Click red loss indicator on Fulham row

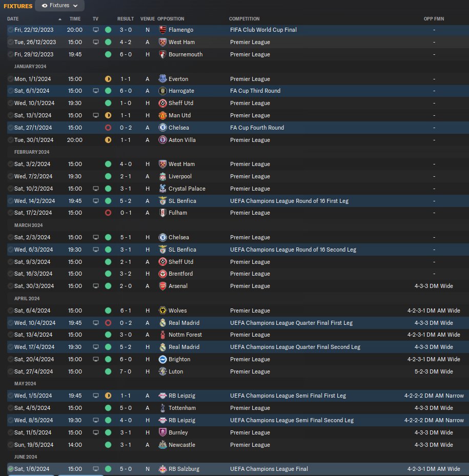point(108,213)
